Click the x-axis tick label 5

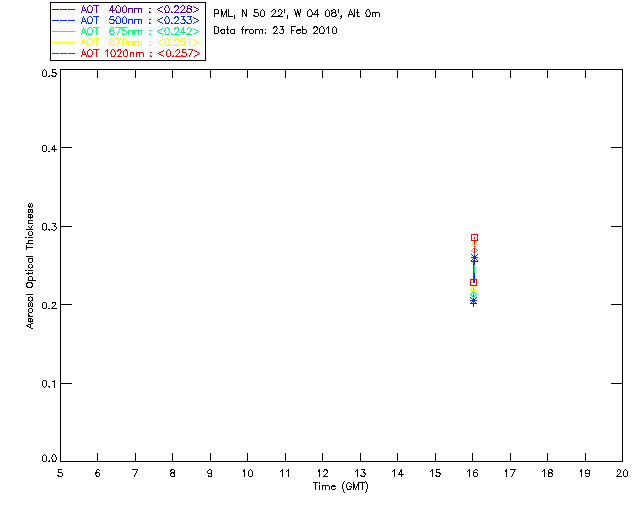coord(60,474)
